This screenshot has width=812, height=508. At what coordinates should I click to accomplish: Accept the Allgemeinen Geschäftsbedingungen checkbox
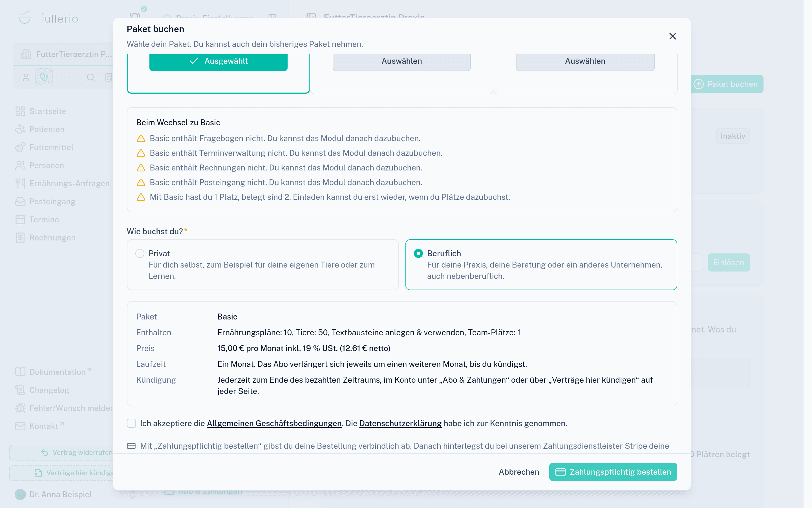(x=131, y=423)
